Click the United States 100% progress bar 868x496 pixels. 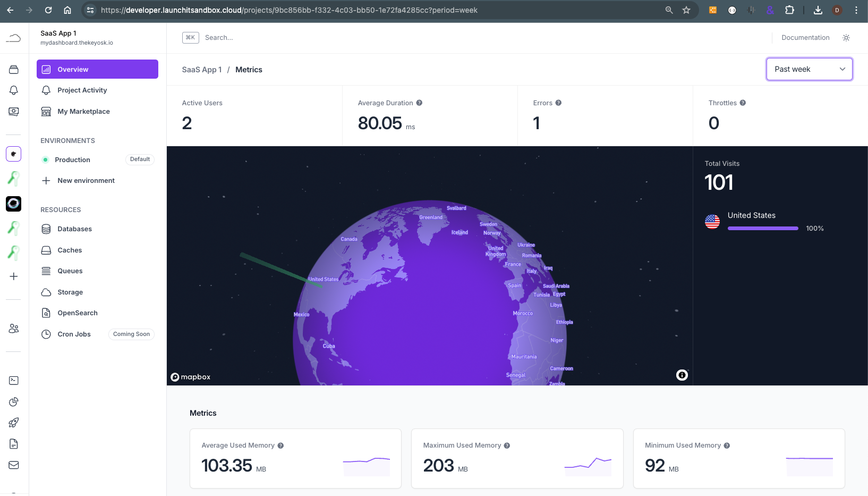pyautogui.click(x=763, y=228)
